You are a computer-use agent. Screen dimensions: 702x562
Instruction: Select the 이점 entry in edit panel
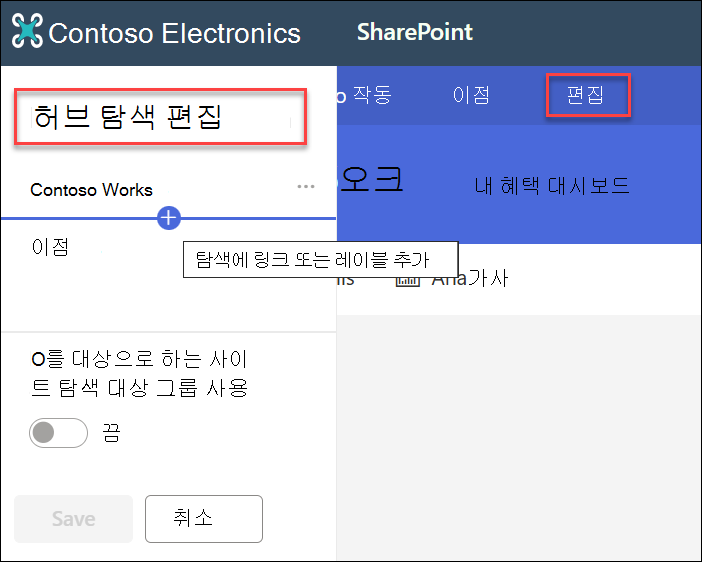pos(50,247)
